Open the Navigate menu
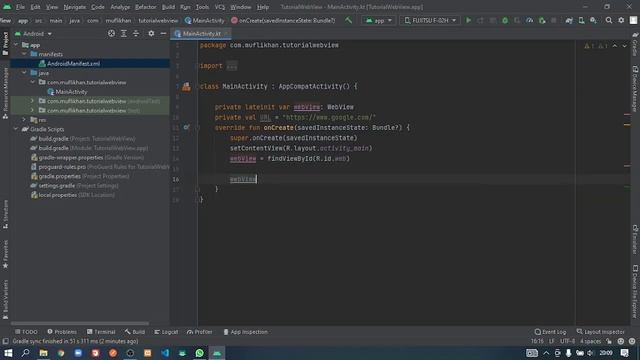This screenshot has height=360, width=640. tap(75, 7)
